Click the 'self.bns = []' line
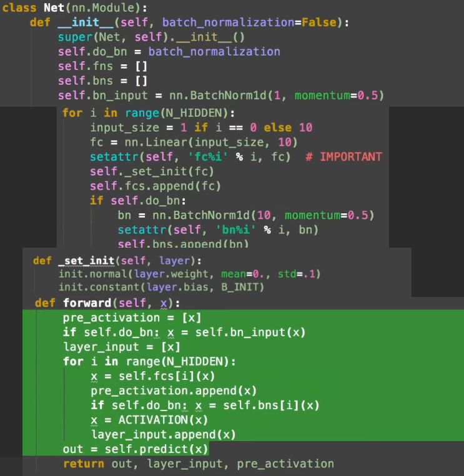Viewport: 464px width, 476px height. [102, 80]
